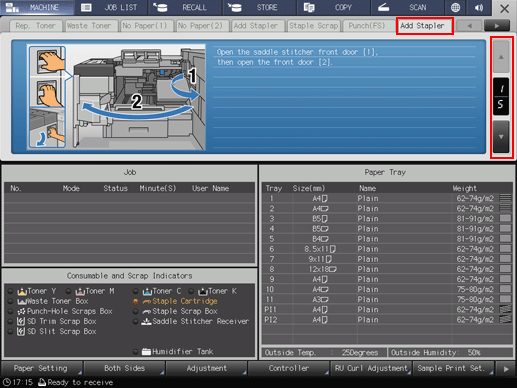Open the globe language icon

(x=455, y=7)
